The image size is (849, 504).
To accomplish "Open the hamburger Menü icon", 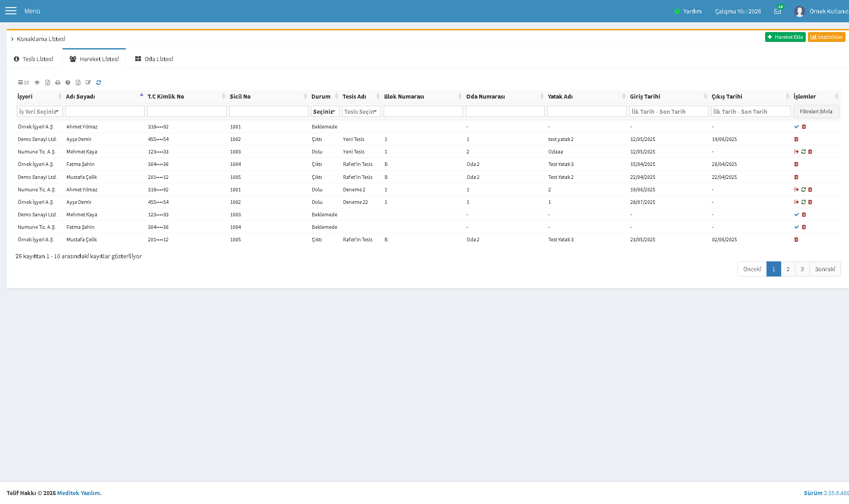I will (11, 11).
